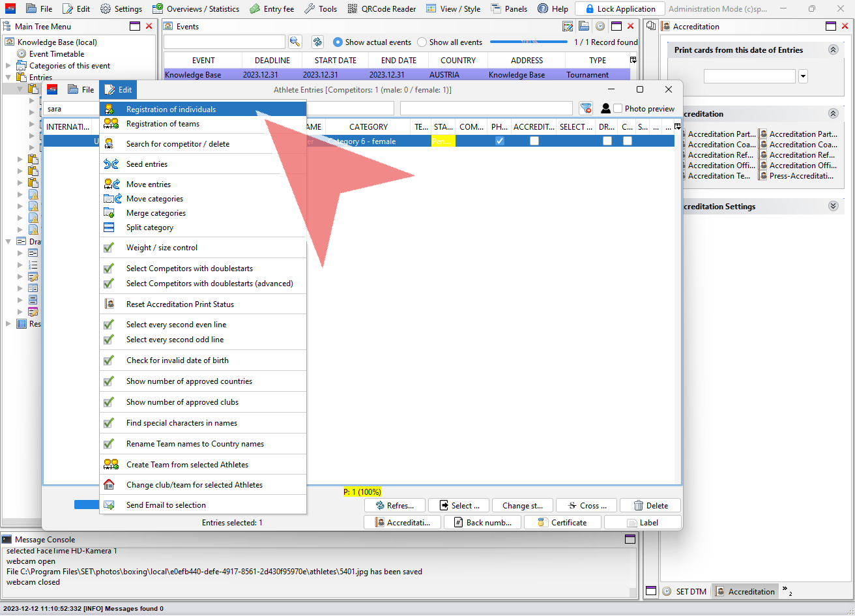Select the Show all events radio button
This screenshot has width=855, height=616.
tap(422, 42)
